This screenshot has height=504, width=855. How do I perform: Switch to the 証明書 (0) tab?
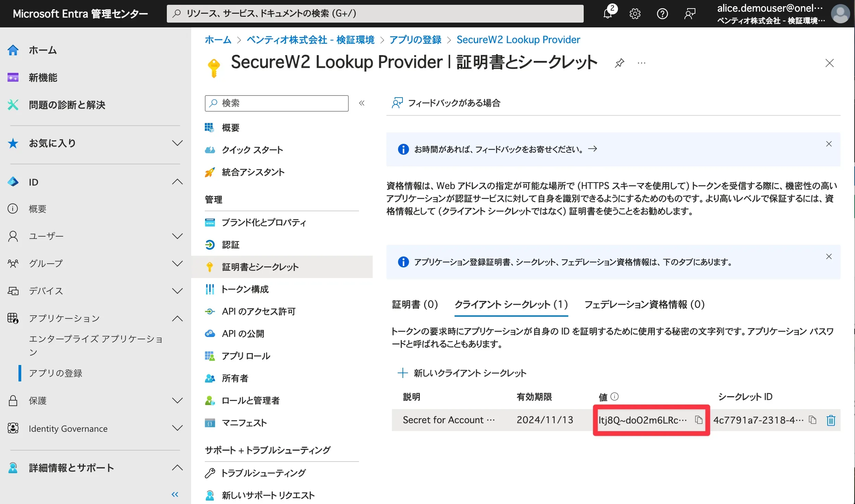point(415,304)
